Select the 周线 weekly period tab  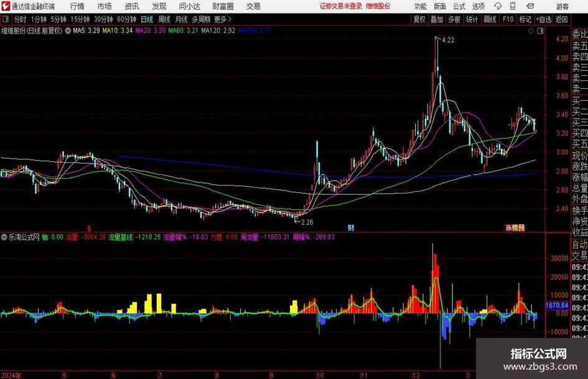(164, 19)
